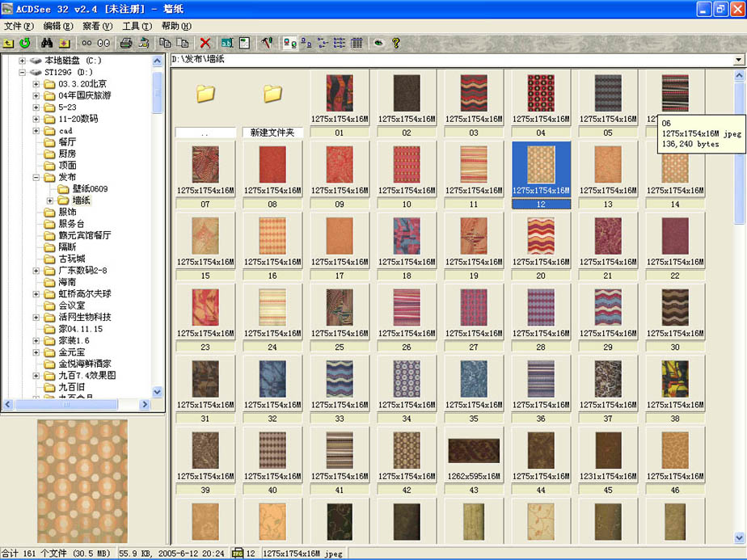Open search with the binoculars icon
The height and width of the screenshot is (560, 747).
[x=47, y=43]
